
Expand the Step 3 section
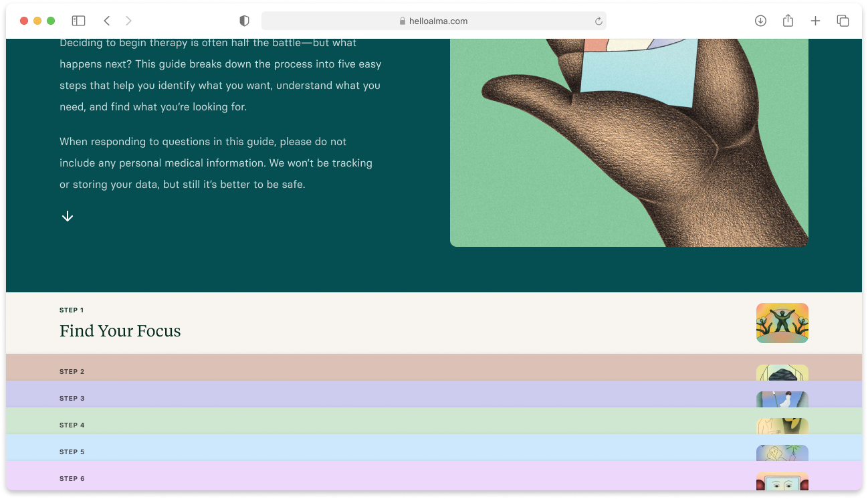[x=434, y=394]
